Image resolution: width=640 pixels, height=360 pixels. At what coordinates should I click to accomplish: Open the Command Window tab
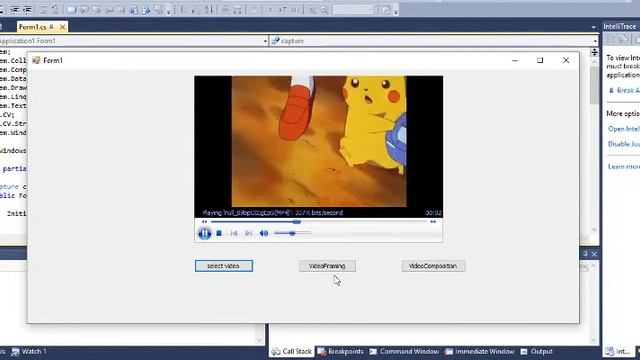tap(404, 351)
